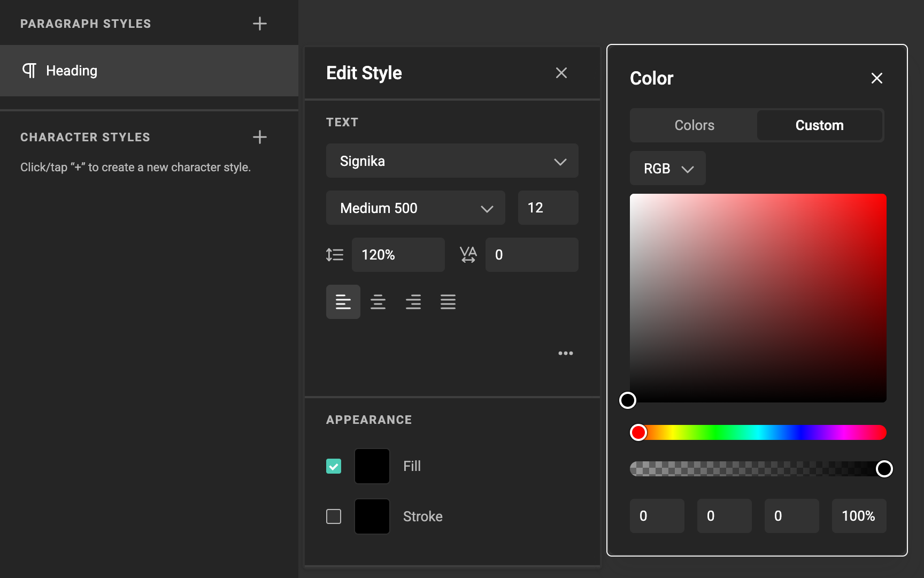Click the font size field showing 12

pos(548,208)
